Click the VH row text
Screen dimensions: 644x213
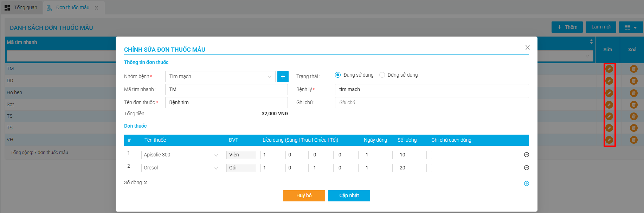[10, 140]
